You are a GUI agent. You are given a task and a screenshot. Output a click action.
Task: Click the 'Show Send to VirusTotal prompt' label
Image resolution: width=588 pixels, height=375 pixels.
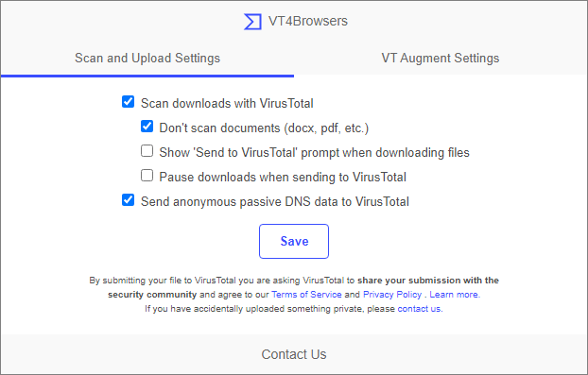(314, 152)
